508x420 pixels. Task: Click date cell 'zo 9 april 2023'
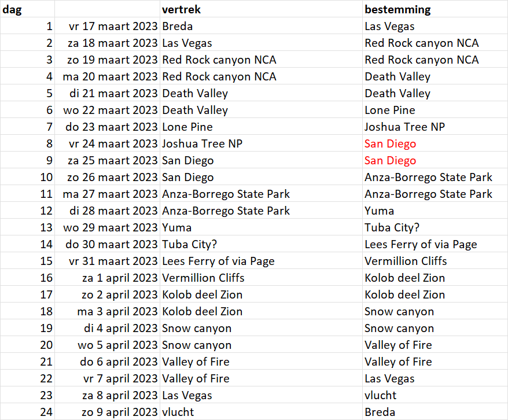119,412
